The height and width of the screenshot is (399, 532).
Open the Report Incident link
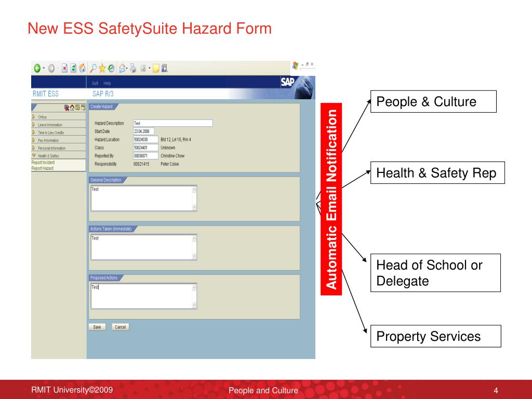point(43,163)
